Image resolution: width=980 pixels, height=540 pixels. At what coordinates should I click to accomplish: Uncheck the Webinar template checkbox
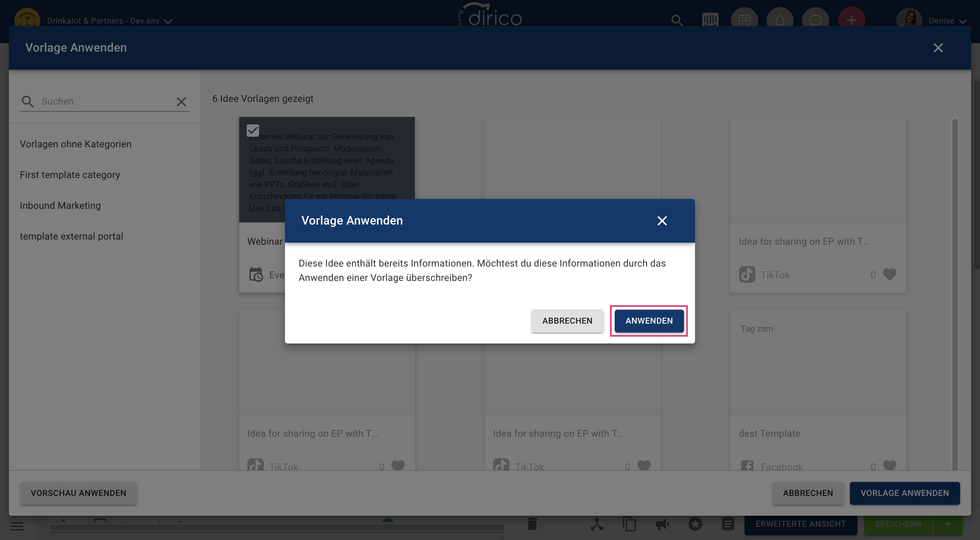coord(253,131)
